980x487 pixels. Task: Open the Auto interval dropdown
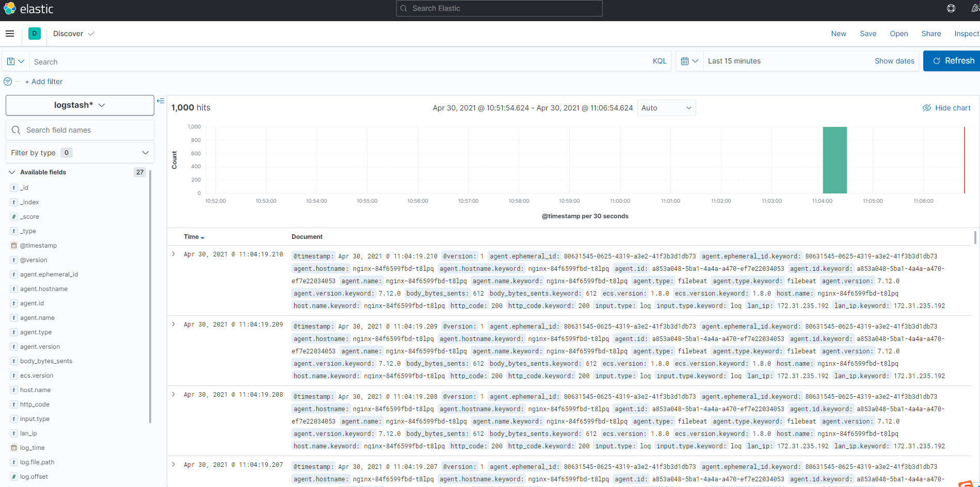pos(666,108)
